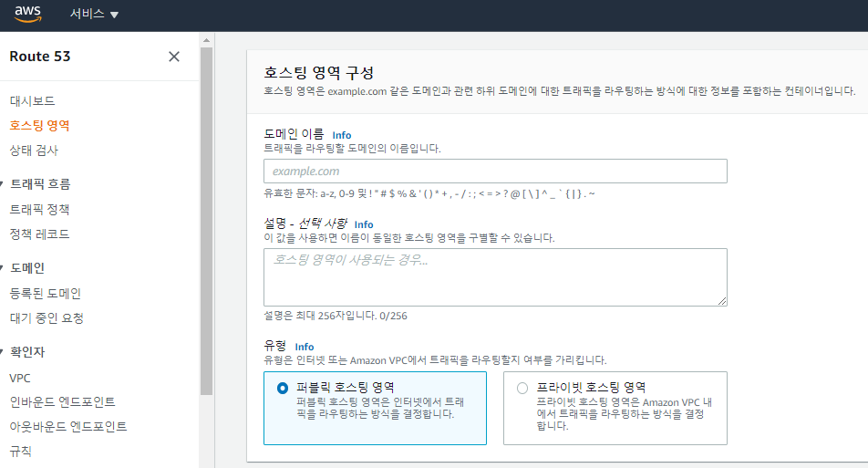Open the 서비스 dropdown menu
Image resolution: width=868 pixels, height=468 pixels.
click(x=94, y=14)
